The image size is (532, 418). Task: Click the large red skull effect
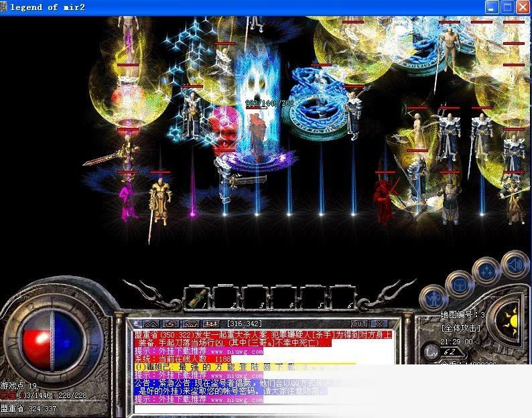pyautogui.click(x=223, y=128)
